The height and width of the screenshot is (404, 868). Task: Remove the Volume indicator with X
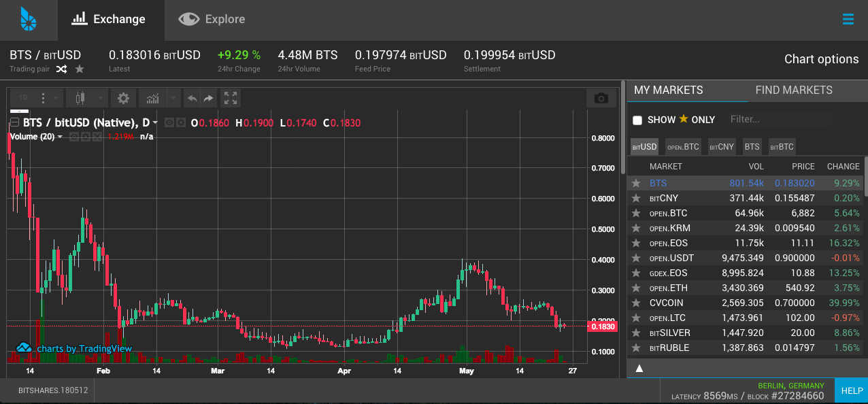tap(97, 137)
